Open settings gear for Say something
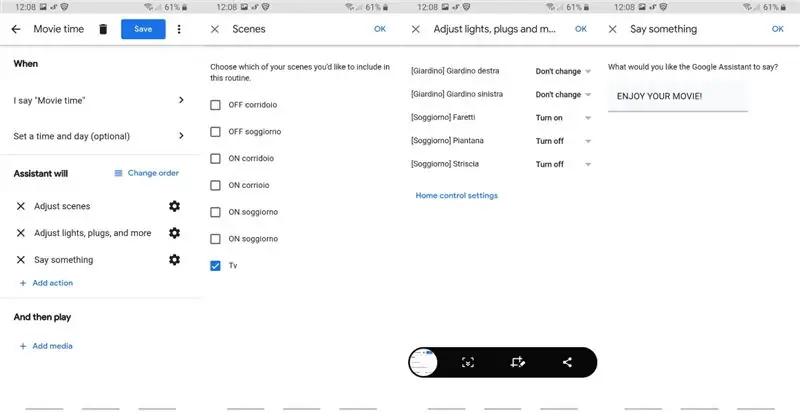800x413 pixels. [x=174, y=260]
